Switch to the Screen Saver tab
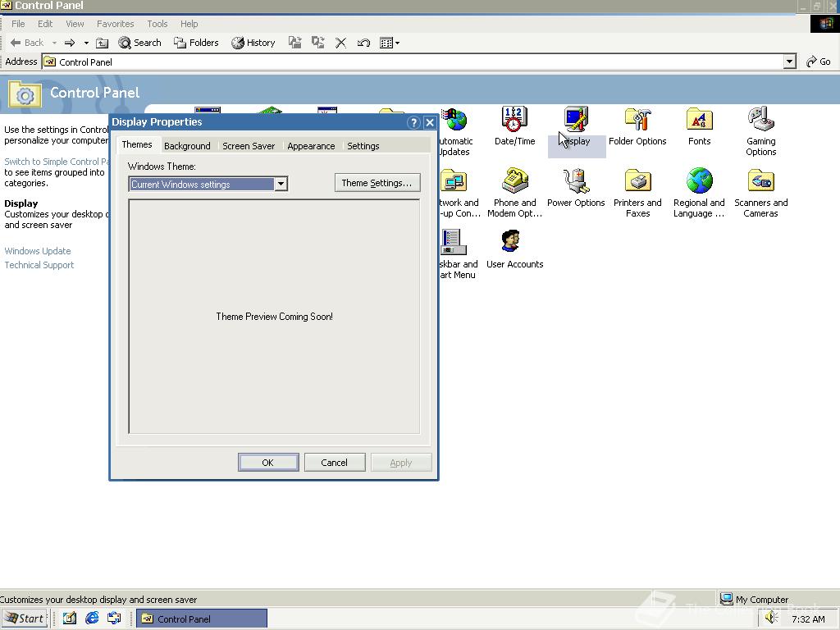840x630 pixels. tap(249, 146)
